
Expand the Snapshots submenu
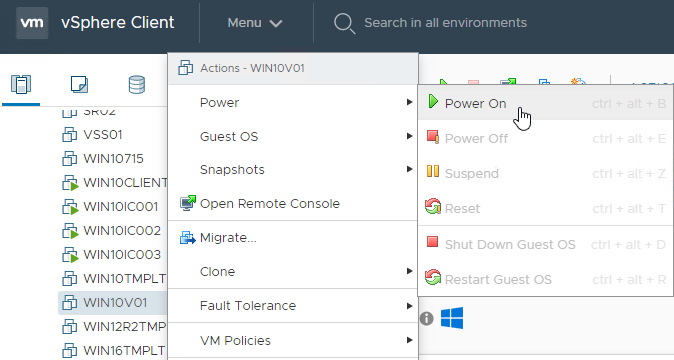click(x=293, y=170)
